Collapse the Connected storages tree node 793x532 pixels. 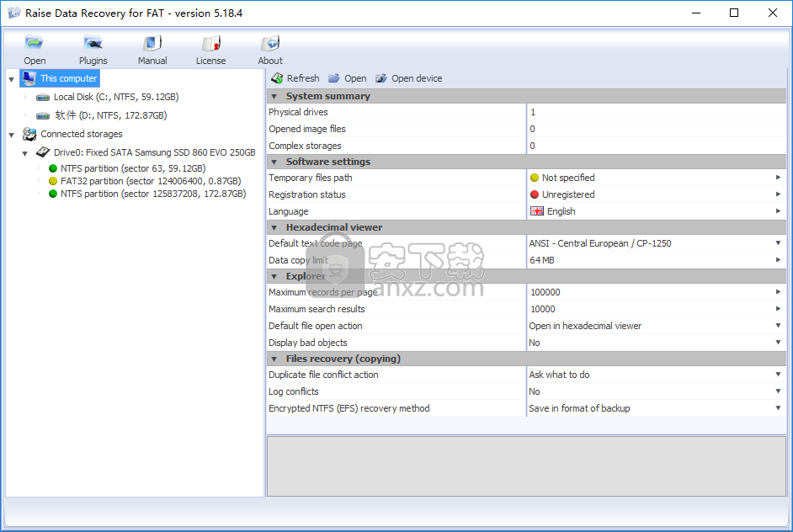11,135
